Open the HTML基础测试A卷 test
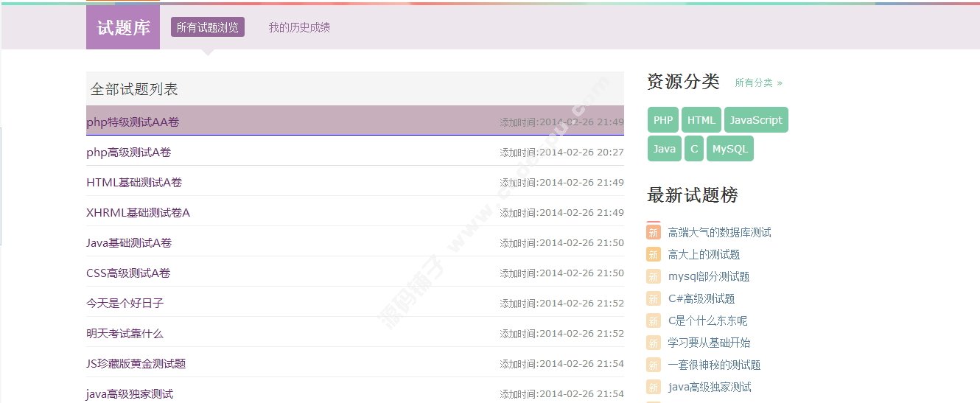This screenshot has width=980, height=403. pyautogui.click(x=134, y=183)
